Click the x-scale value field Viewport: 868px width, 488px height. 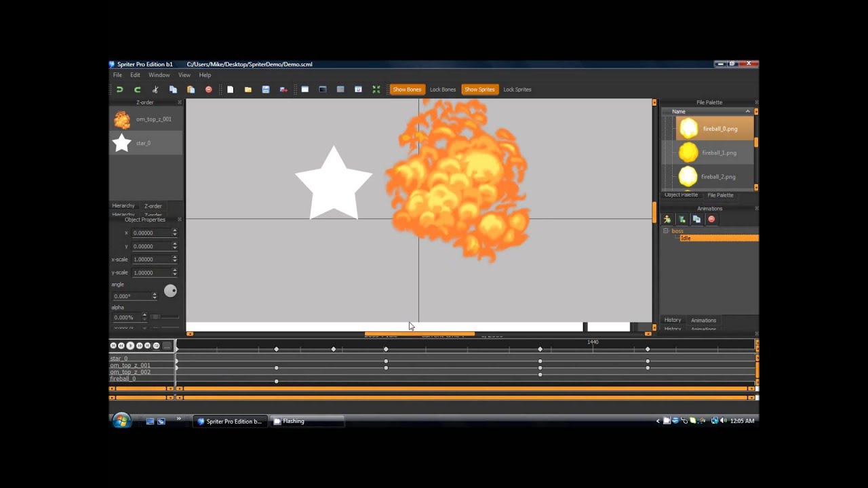point(151,259)
